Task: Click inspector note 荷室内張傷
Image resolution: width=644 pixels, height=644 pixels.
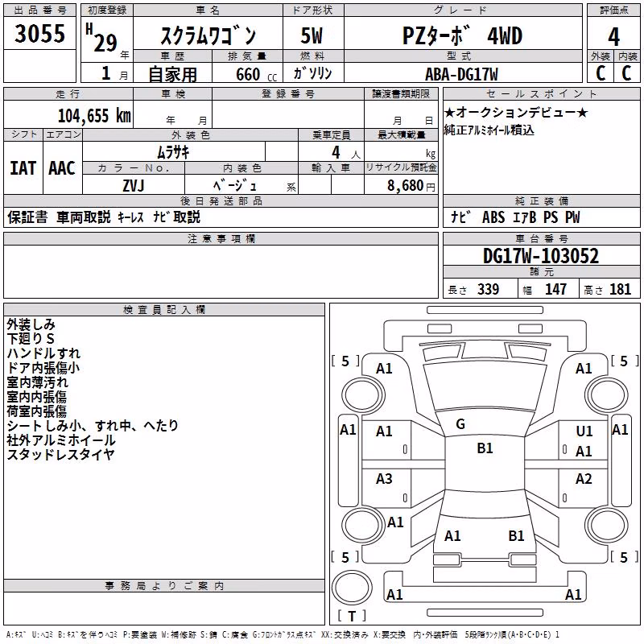Action: (37, 411)
